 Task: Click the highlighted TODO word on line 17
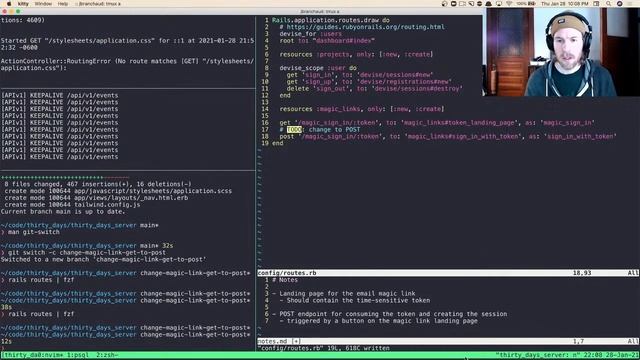point(294,129)
